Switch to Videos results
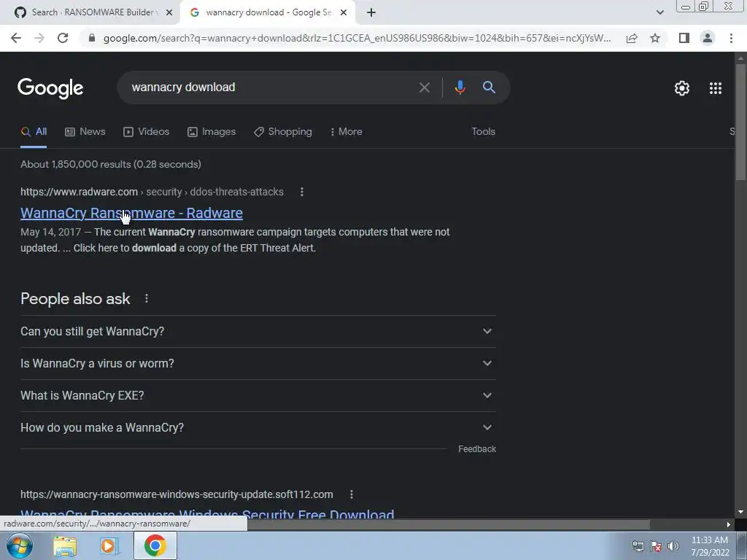Image resolution: width=747 pixels, height=560 pixels. click(x=146, y=132)
